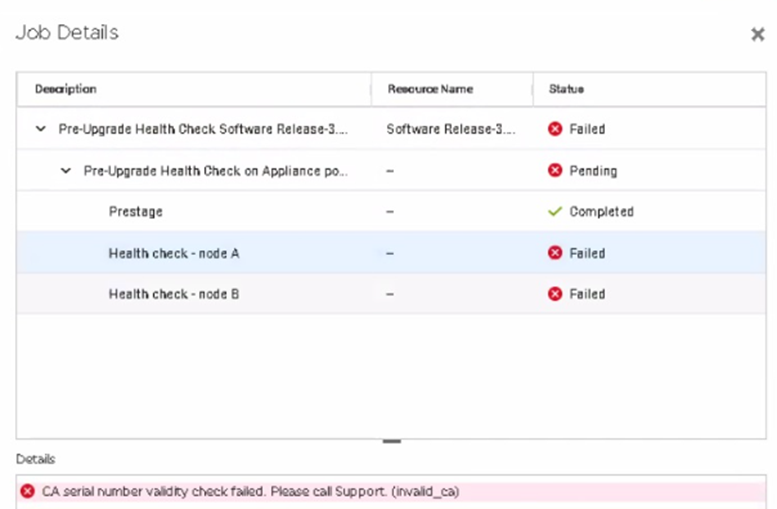Viewport: 777px width, 509px height.
Task: Close the Job Details dialog
Action: click(757, 34)
